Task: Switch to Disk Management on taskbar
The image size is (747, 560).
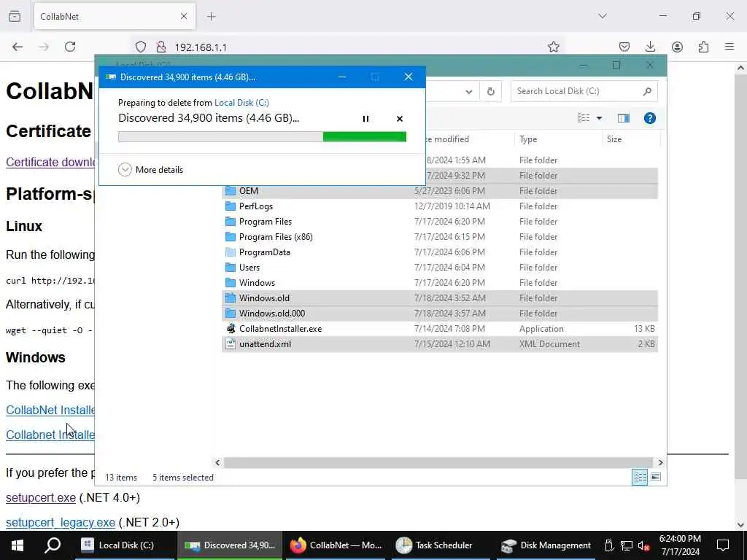Action: point(546,545)
